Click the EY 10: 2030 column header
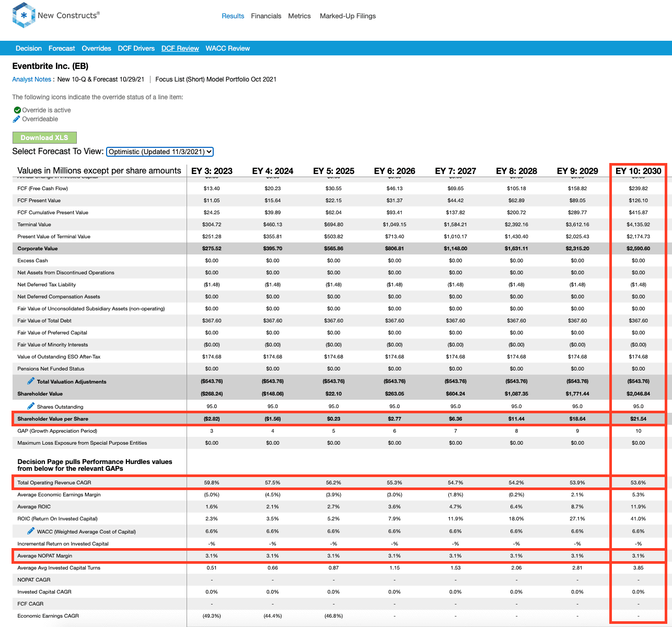 [x=638, y=171]
